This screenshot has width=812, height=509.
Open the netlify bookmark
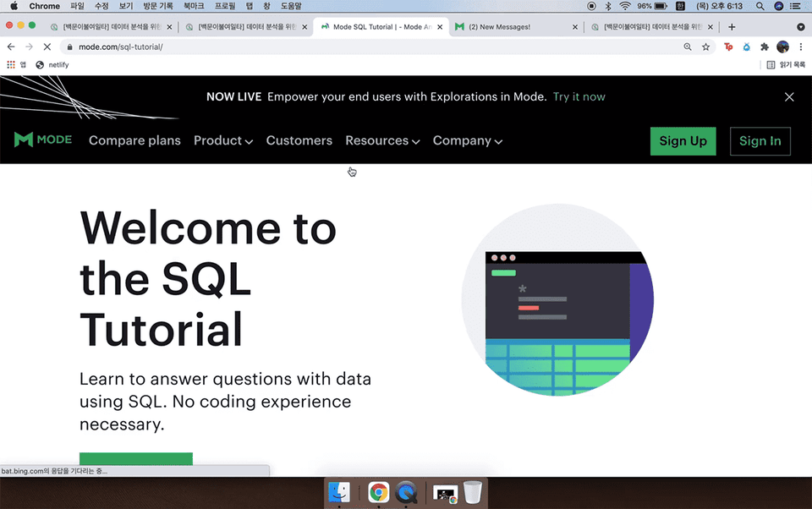pyautogui.click(x=52, y=65)
